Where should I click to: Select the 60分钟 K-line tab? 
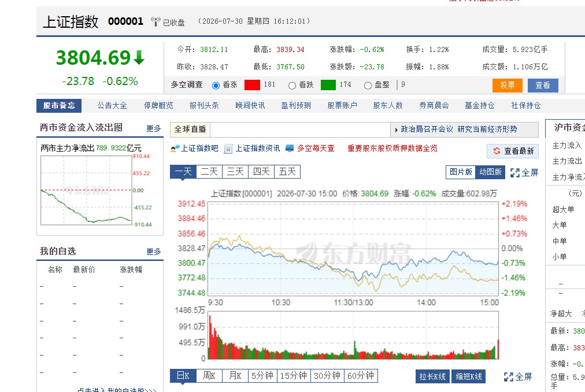tap(361, 376)
